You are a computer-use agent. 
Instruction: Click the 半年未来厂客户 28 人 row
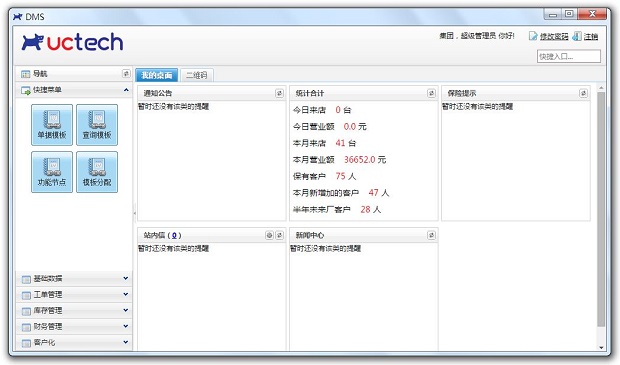click(x=336, y=210)
